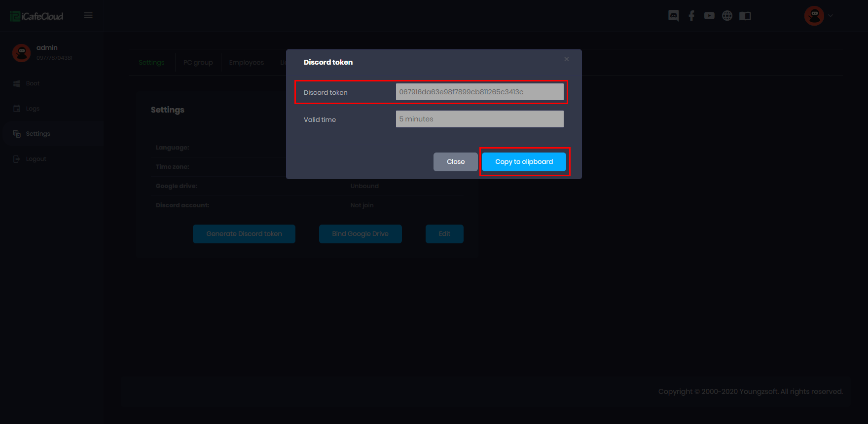Click the Settings heading
Screen dimensions: 868x424
pyautogui.click(x=168, y=110)
